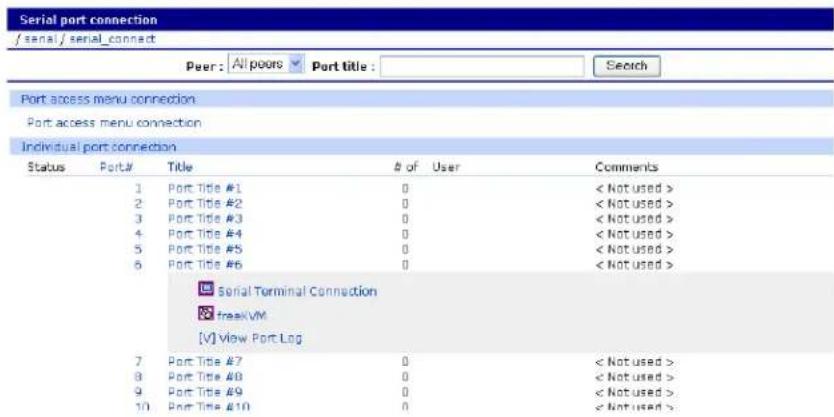Click port number 1 in the list
834x417 pixels.
pyautogui.click(x=138, y=188)
